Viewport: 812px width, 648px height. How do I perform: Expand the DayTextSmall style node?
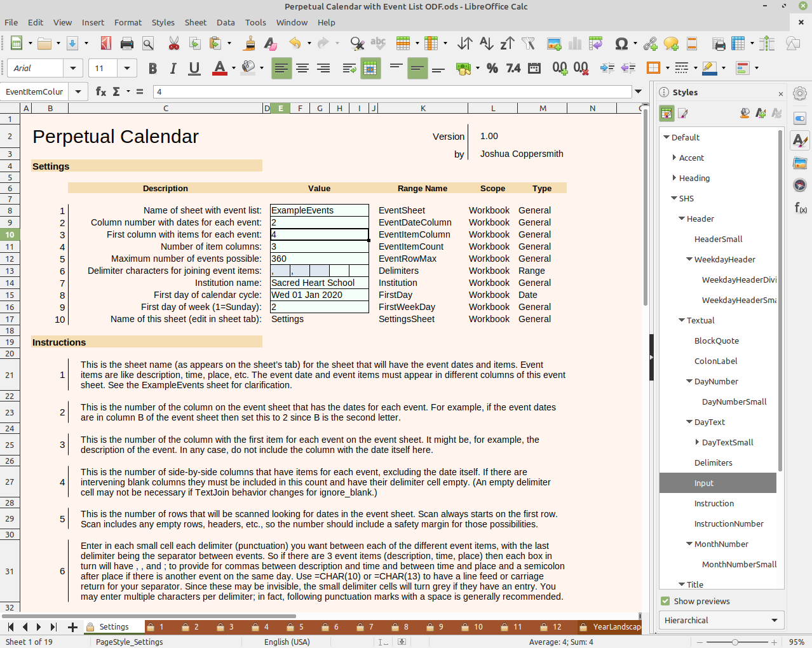click(697, 442)
